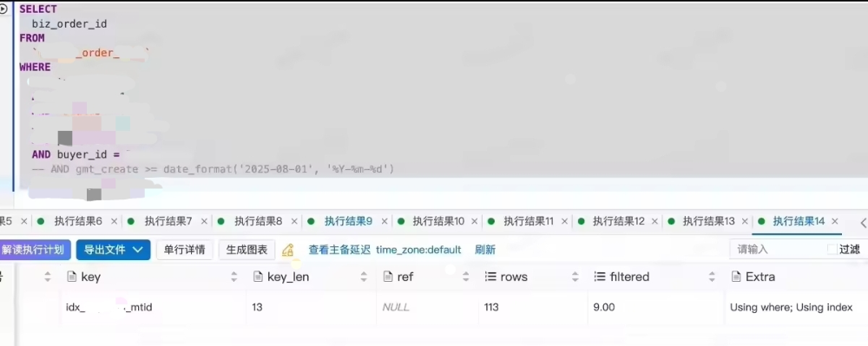Click the 'AND buyer_id =' line
868x346 pixels.
[x=76, y=154]
